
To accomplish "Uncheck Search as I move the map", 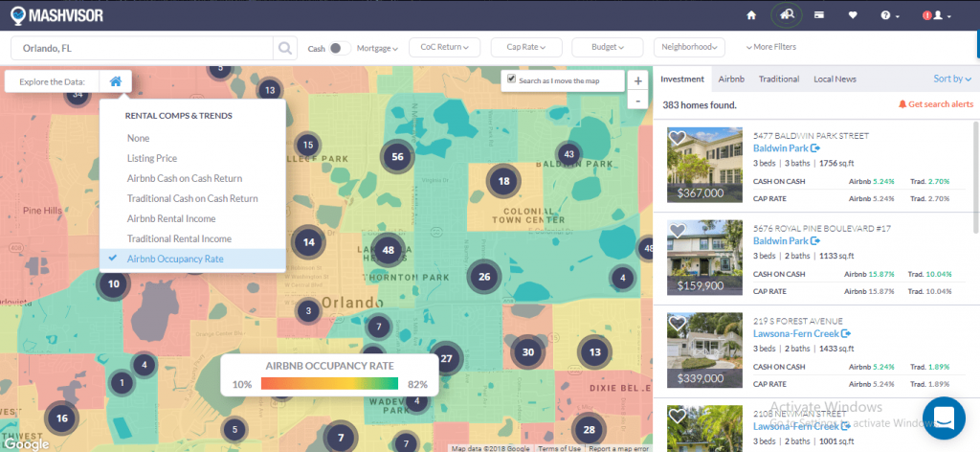I will pos(512,79).
